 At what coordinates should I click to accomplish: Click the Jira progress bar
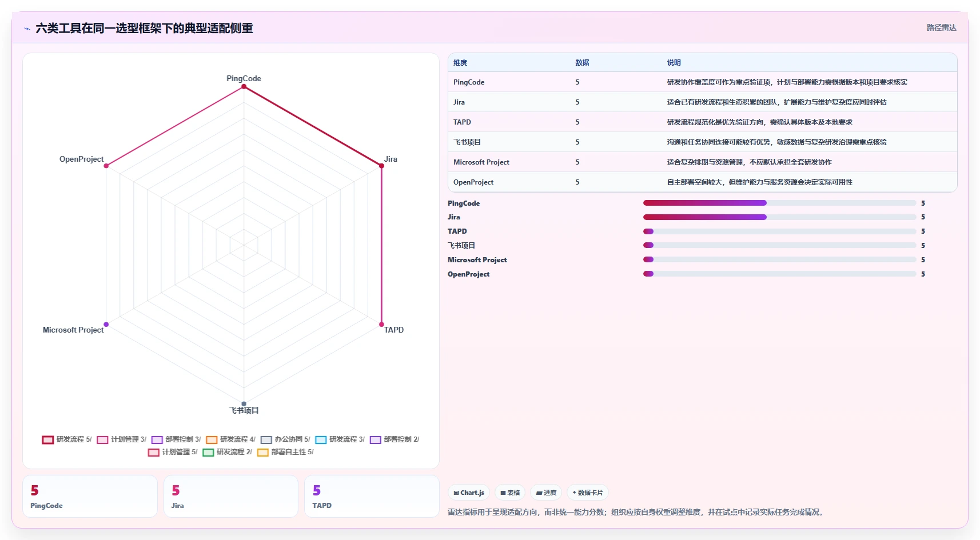pyautogui.click(x=779, y=217)
